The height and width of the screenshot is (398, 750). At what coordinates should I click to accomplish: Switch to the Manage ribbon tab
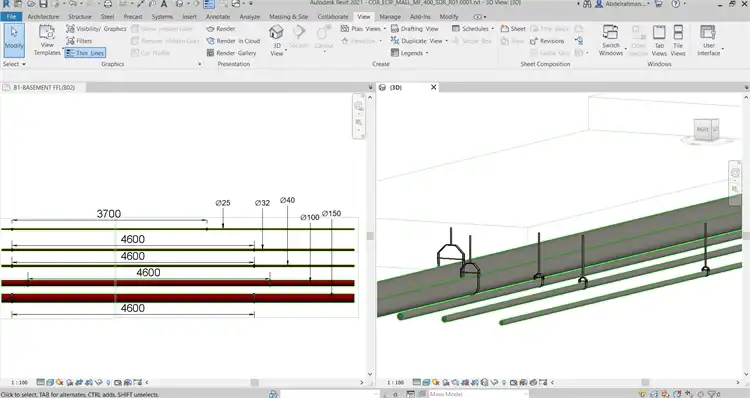[390, 16]
